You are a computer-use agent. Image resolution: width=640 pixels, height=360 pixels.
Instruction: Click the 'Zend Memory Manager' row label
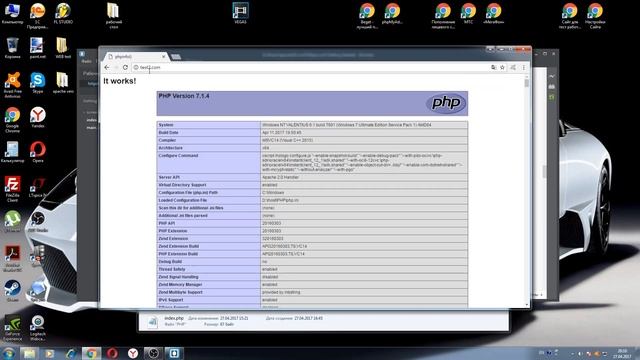180,284
